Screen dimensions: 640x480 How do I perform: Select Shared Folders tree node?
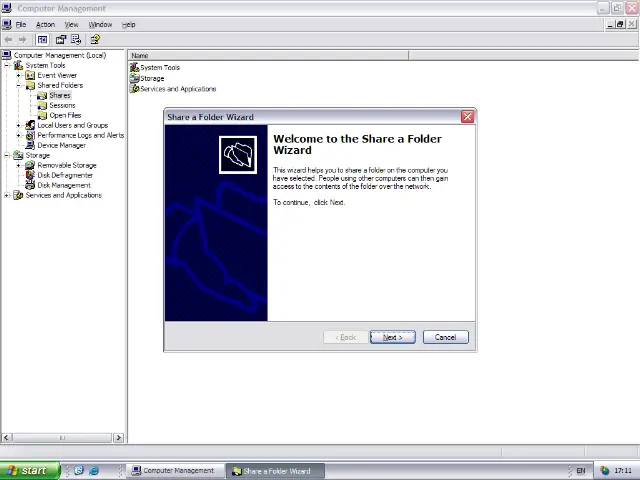(60, 85)
